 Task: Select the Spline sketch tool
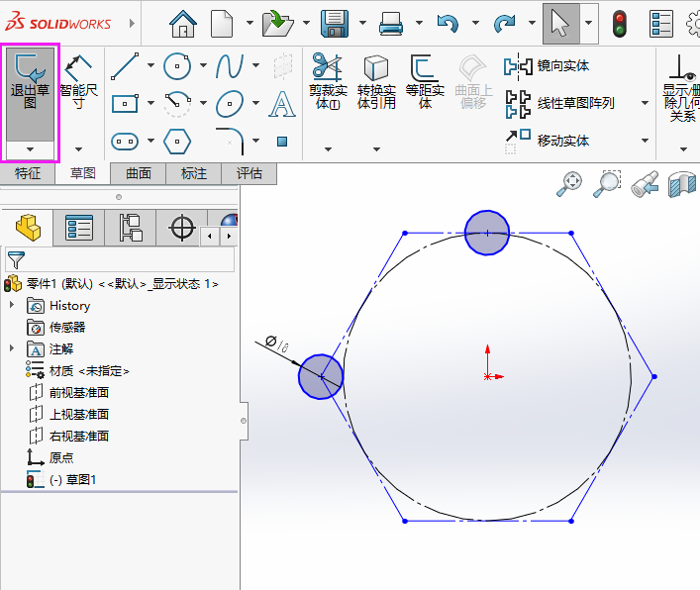point(230,66)
